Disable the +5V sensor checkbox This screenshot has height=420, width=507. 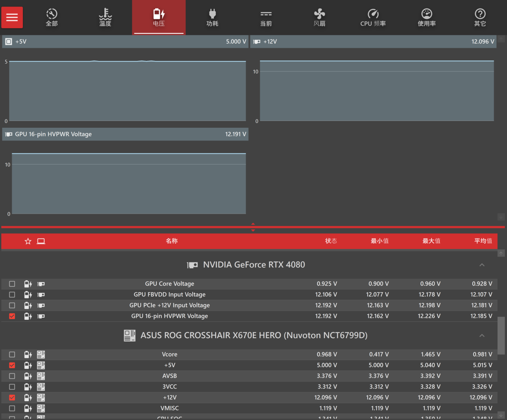click(12, 365)
